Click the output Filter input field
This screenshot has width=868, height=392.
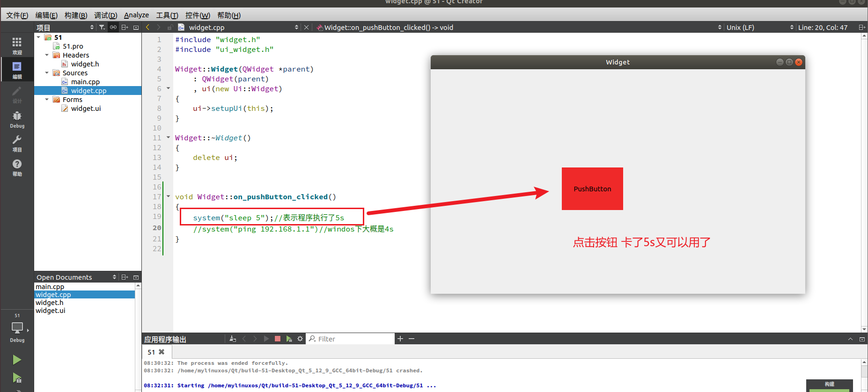[x=351, y=339]
